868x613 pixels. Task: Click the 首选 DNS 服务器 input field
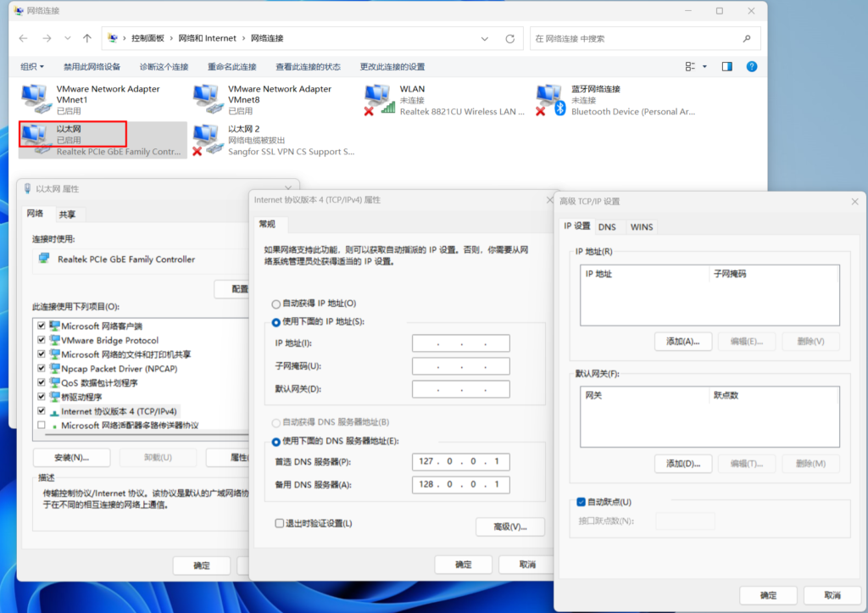[x=461, y=462]
